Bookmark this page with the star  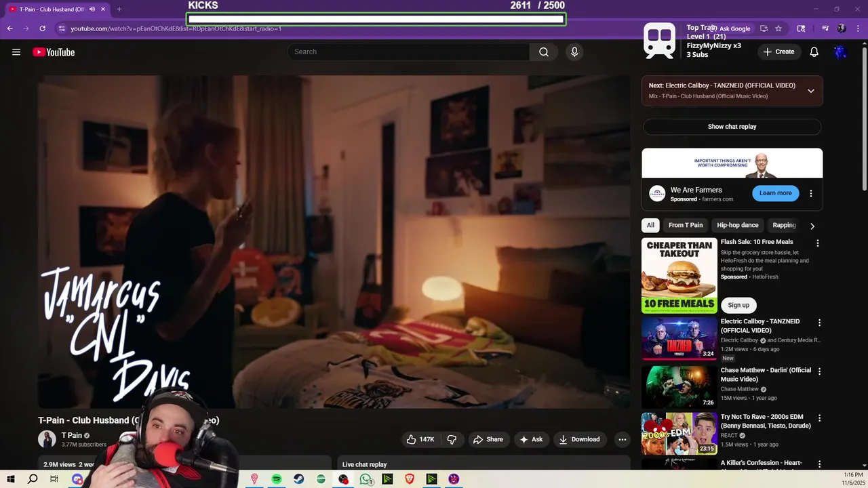pyautogui.click(x=778, y=28)
